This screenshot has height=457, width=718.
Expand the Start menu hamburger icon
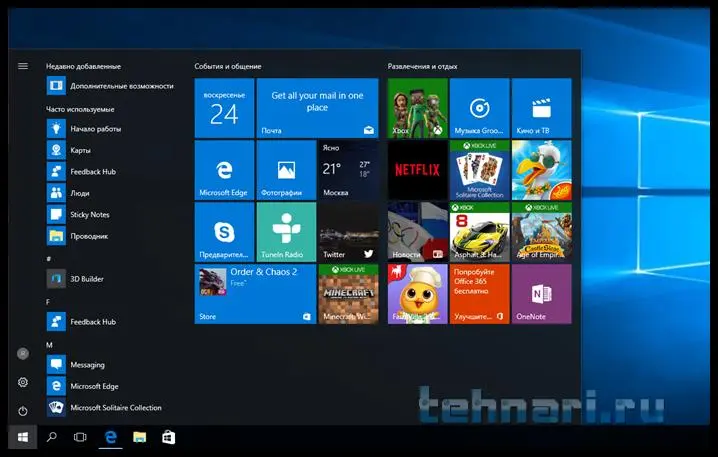point(23,66)
